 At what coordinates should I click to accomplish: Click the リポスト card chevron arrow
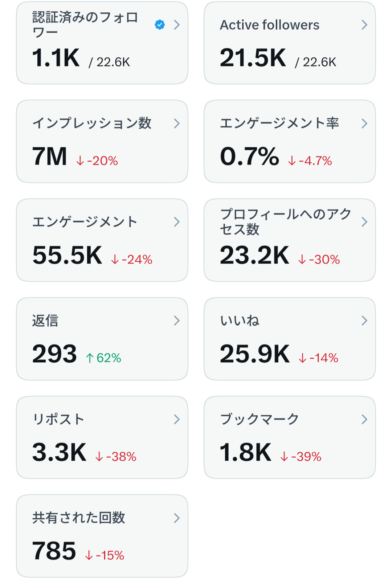pyautogui.click(x=177, y=419)
